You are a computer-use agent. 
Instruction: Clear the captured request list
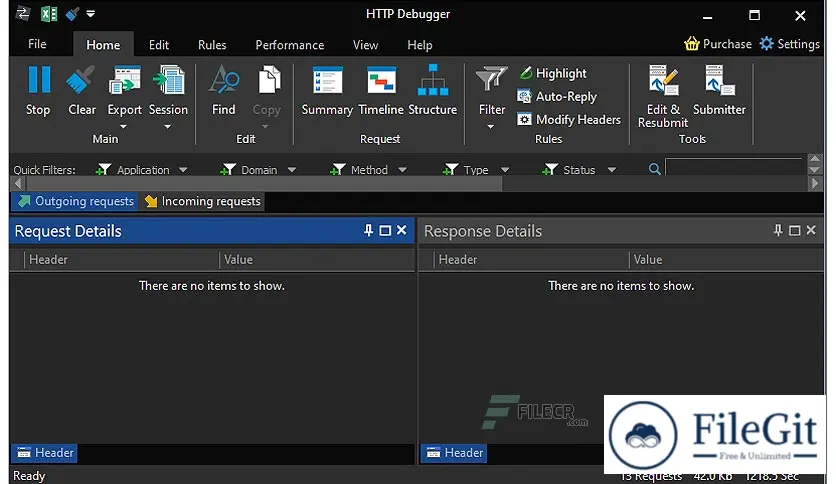[82, 90]
